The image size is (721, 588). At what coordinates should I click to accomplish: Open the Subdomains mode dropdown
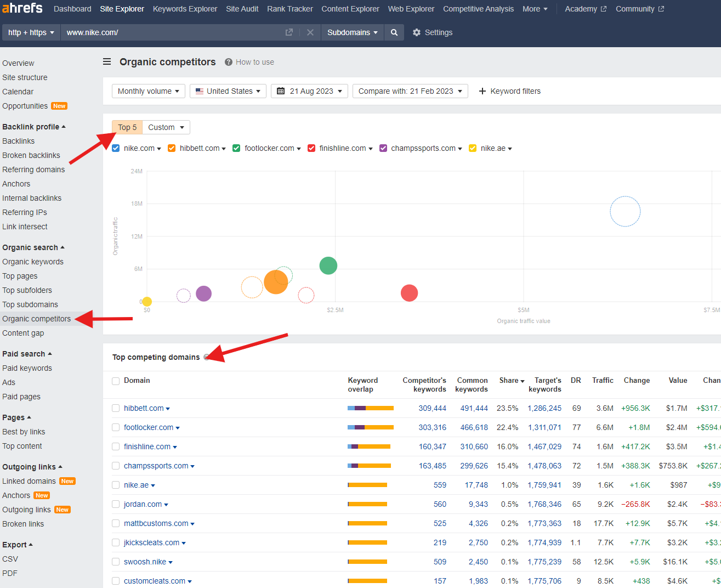(353, 32)
